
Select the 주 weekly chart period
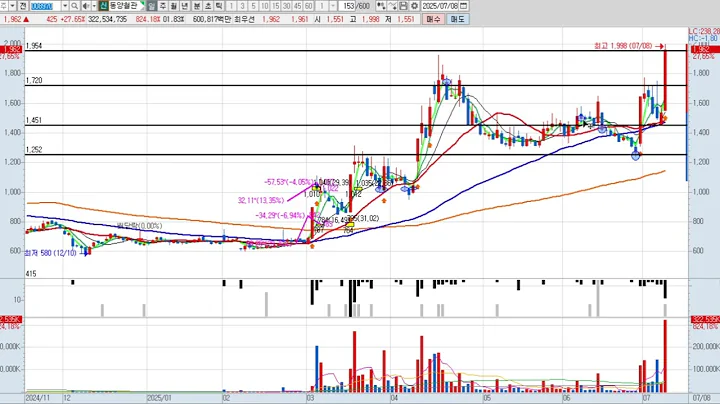pos(163,6)
